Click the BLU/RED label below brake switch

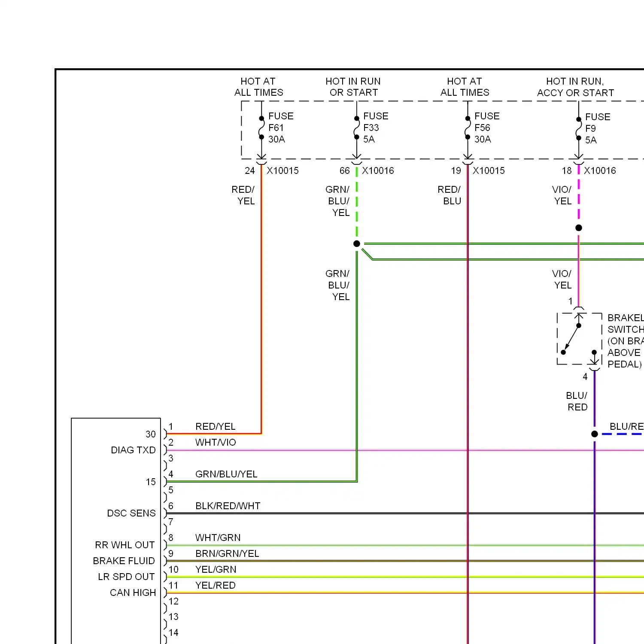[577, 401]
